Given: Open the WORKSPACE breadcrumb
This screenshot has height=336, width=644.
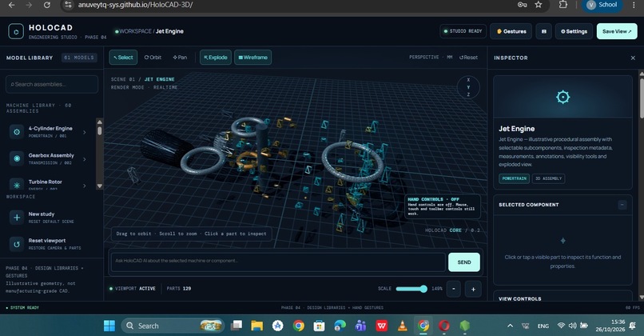Looking at the screenshot, I should (135, 31).
